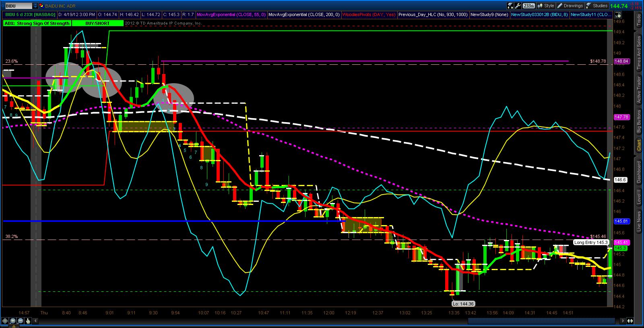Click the Long Entry 145.3 label
The image size is (644, 328).
(591, 242)
